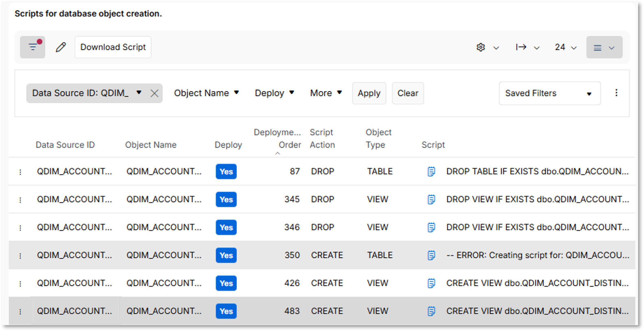
Task: Open script icon for ERROR row
Action: [431, 255]
